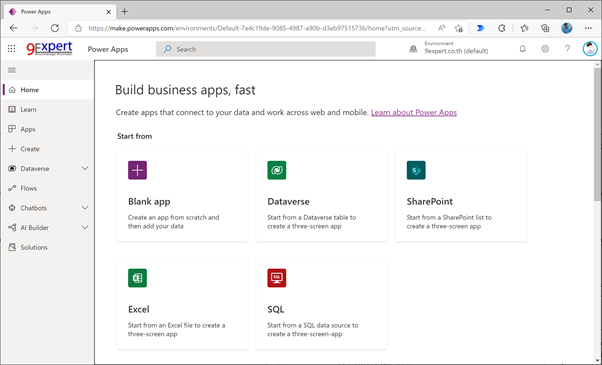602x365 pixels.
Task: Open the app launcher waffle icon
Action: click(x=12, y=49)
